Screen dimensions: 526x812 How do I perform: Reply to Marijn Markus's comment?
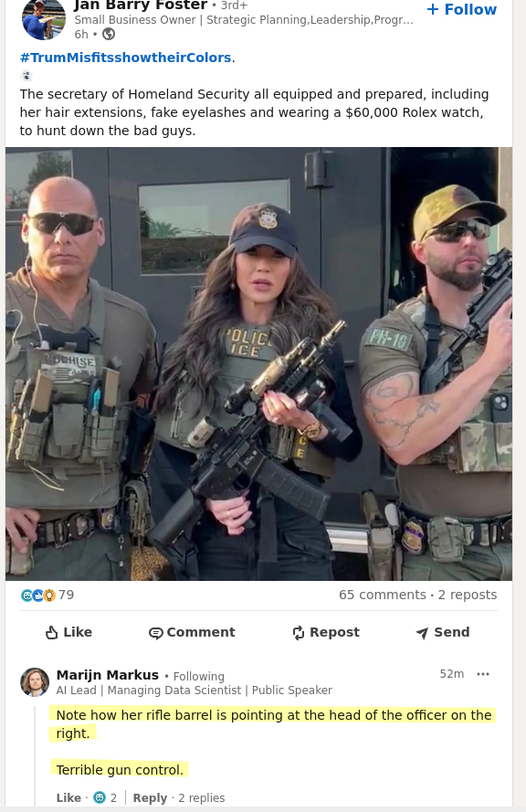click(x=150, y=797)
